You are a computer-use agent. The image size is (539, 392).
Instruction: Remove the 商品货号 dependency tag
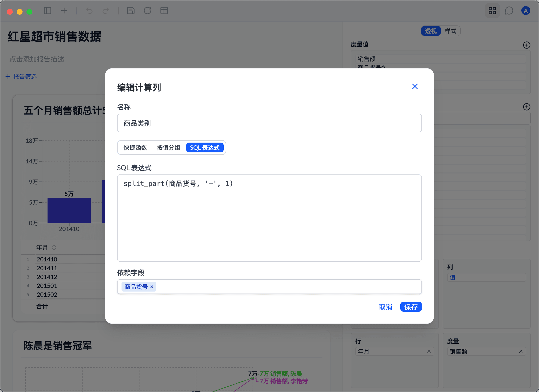[x=152, y=287]
